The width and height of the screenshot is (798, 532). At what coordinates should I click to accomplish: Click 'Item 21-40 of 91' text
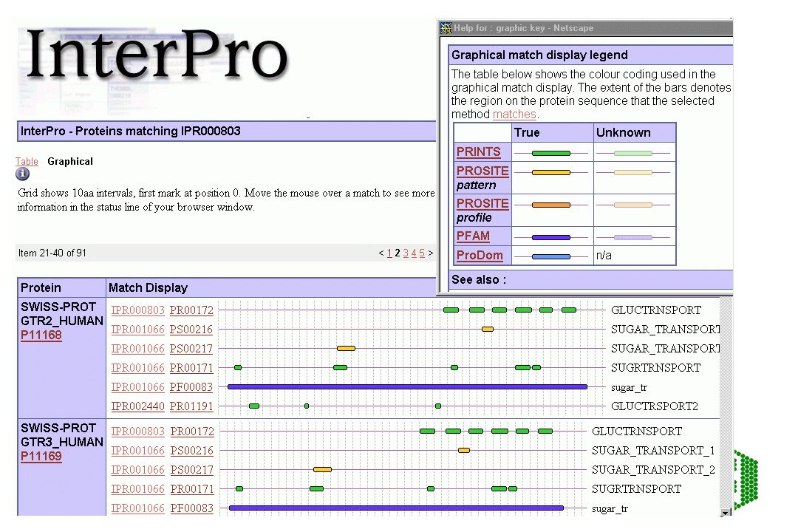52,253
